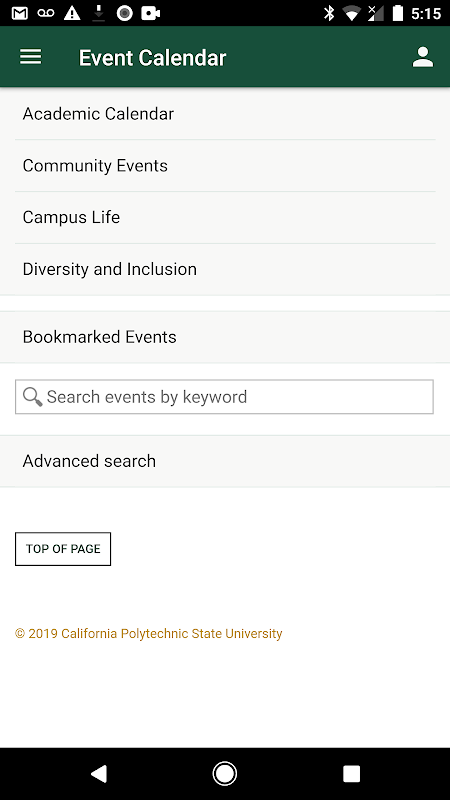Open recent apps square button
Image resolution: width=450 pixels, height=800 pixels.
(351, 774)
